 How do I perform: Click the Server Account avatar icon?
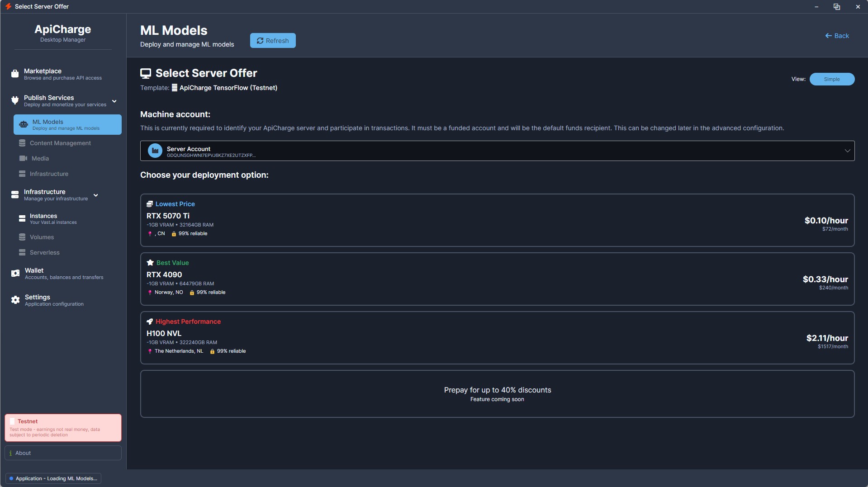[x=155, y=151]
